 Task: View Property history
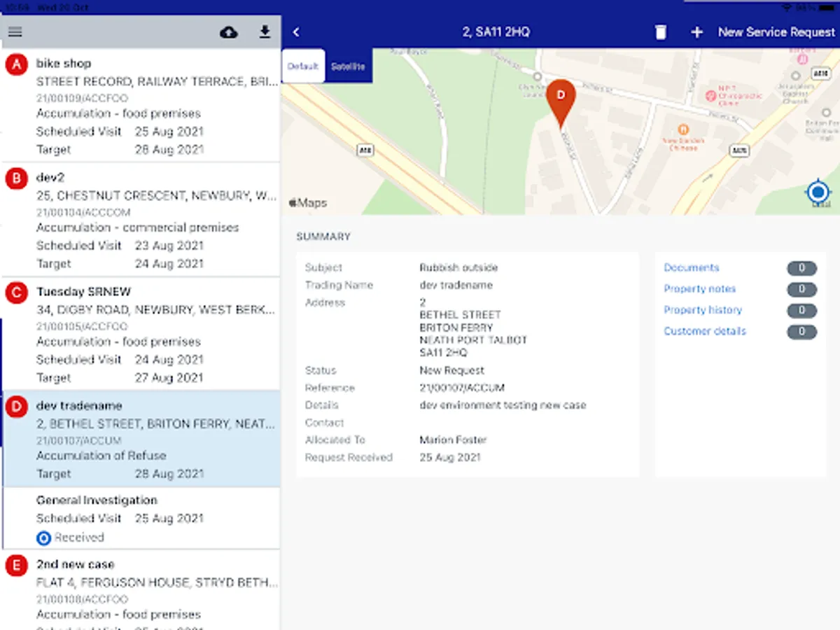[x=702, y=309]
